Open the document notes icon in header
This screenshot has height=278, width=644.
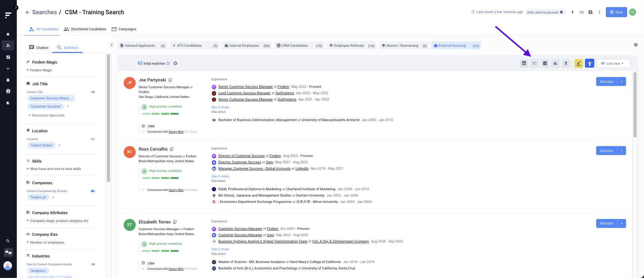tap(591, 12)
